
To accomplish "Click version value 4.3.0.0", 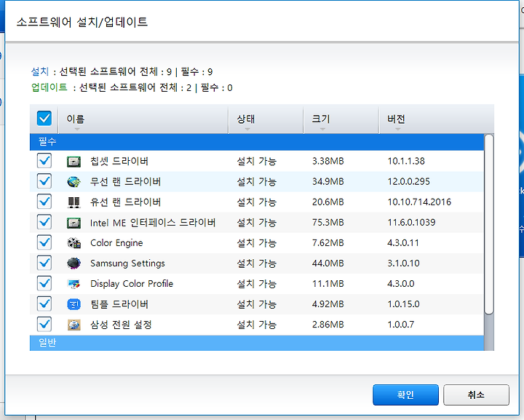I will [401, 283].
